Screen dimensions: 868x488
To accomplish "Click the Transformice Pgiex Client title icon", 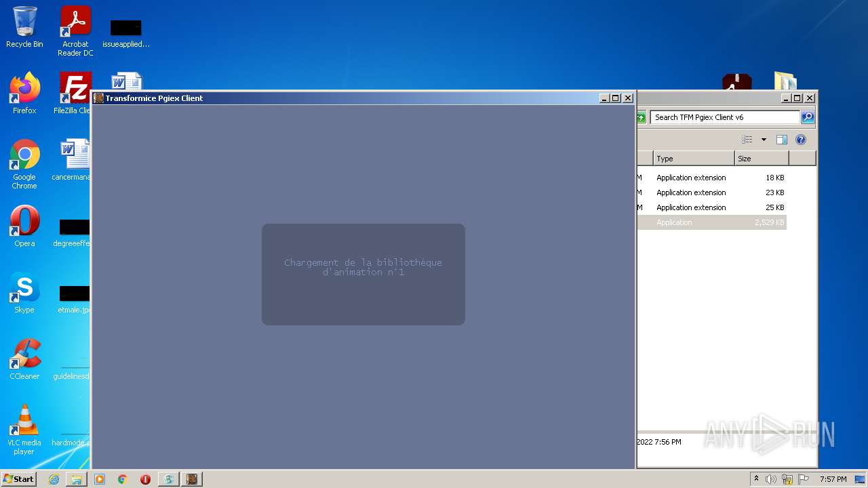I will pyautogui.click(x=99, y=98).
